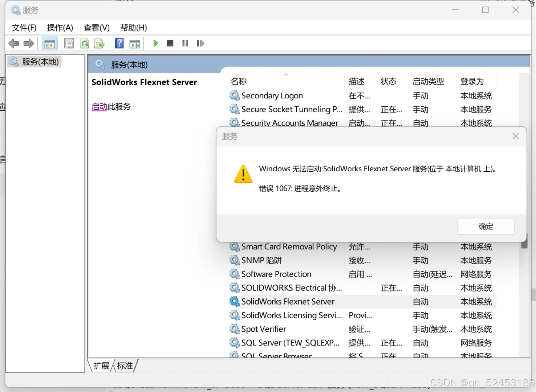Viewport: 536px width, 392px height.
Task: Click gear icon beside Spot Verifier
Action: (x=235, y=329)
